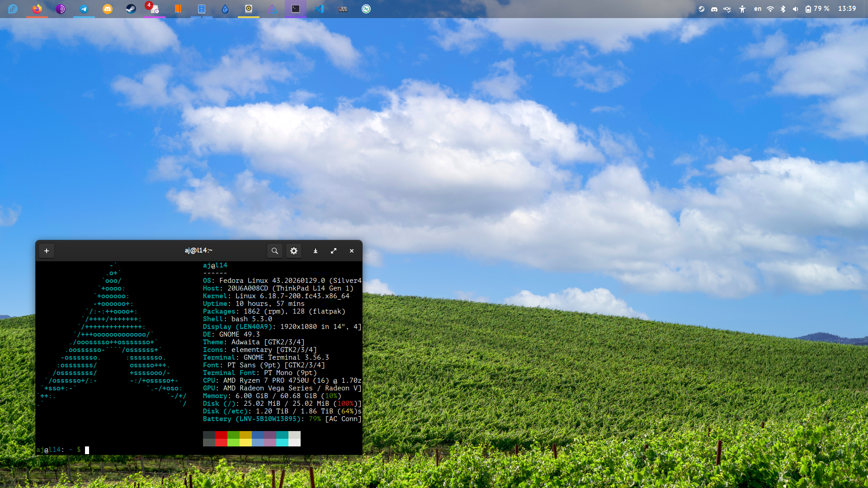Open the orange Discord dock icon
The image size is (868, 488).
pyautogui.click(x=108, y=9)
